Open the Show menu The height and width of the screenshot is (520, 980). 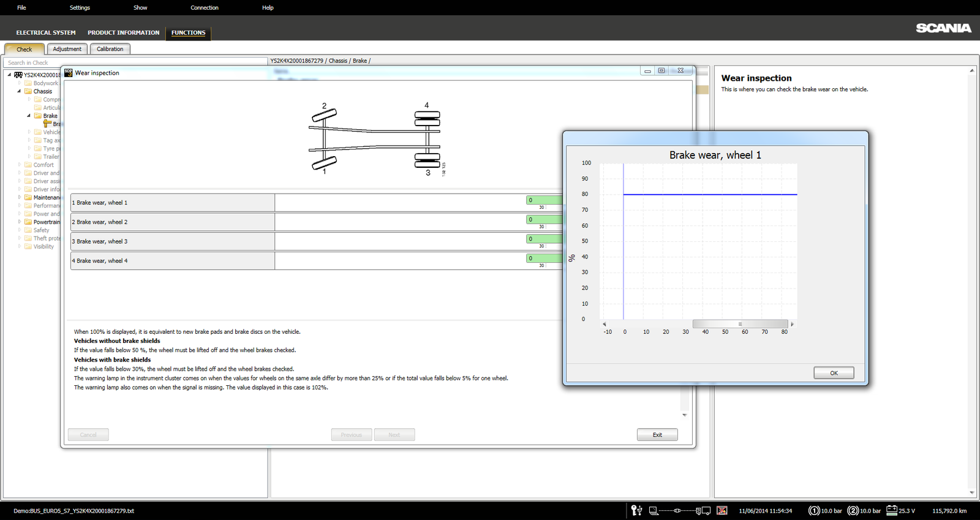(140, 7)
